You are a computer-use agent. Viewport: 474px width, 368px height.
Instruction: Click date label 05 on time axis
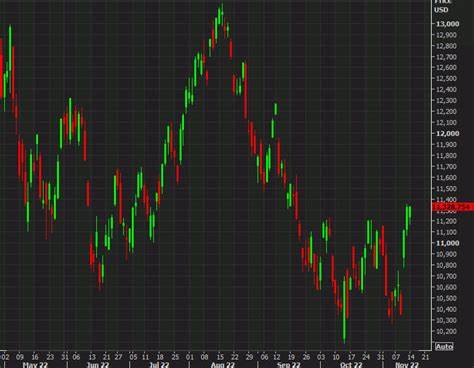click(133, 357)
